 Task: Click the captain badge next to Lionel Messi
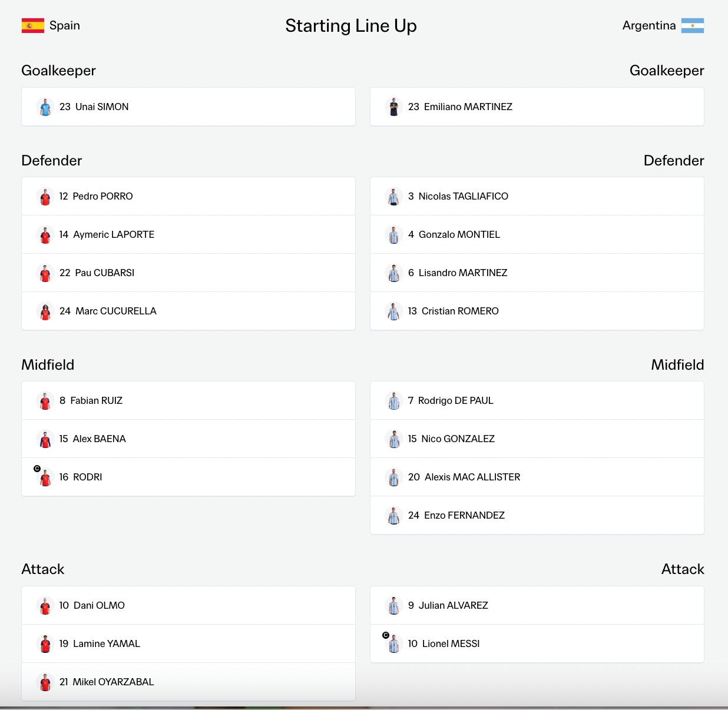click(x=386, y=635)
